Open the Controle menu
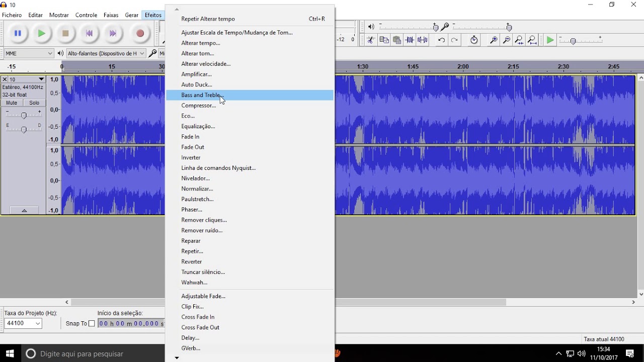The image size is (644, 362). point(86,15)
